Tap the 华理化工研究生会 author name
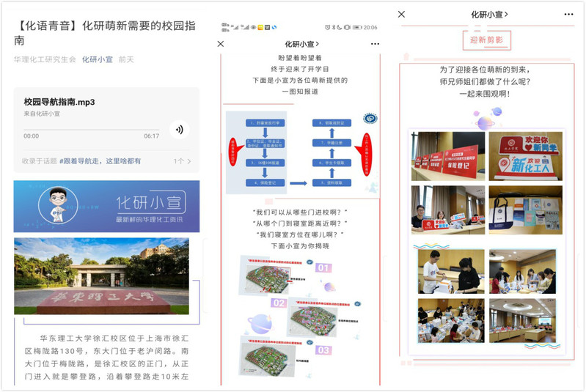This screenshot has height=392, width=586. click(x=45, y=59)
